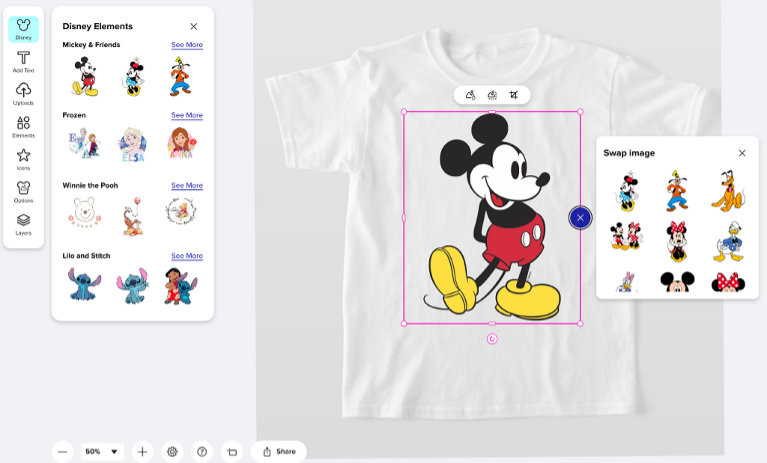
Task: Add Lilo and Stitch together element
Action: coord(180,286)
